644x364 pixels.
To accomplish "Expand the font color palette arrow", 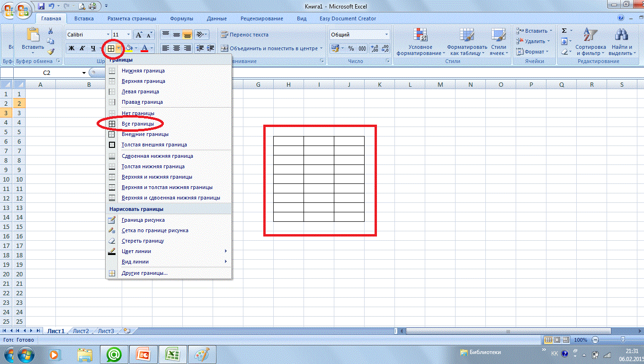I will tap(152, 48).
